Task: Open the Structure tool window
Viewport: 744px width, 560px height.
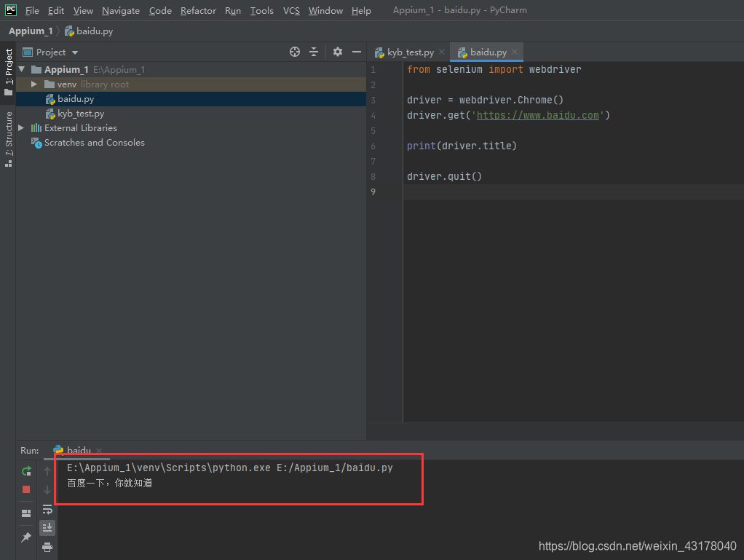Action: [x=8, y=135]
